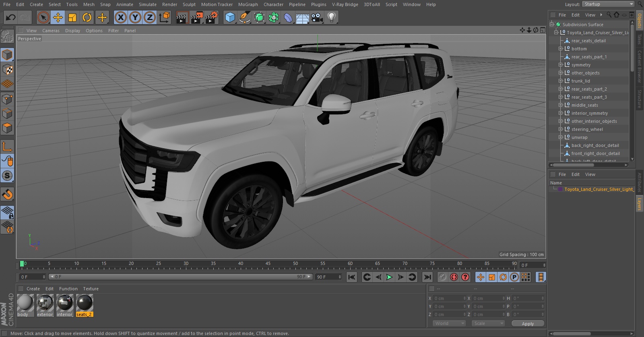Toggle position keyframe recording
Viewport: 644px width, 337px height.
click(481, 277)
